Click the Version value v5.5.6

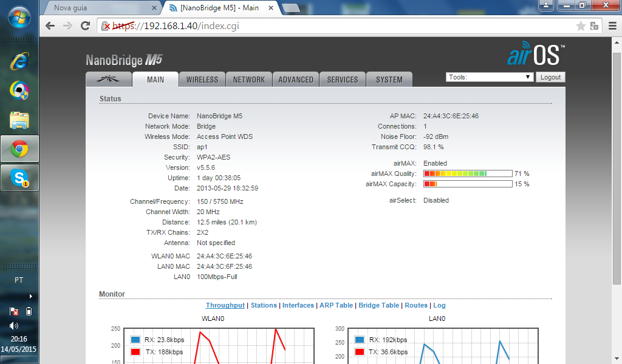(x=206, y=167)
